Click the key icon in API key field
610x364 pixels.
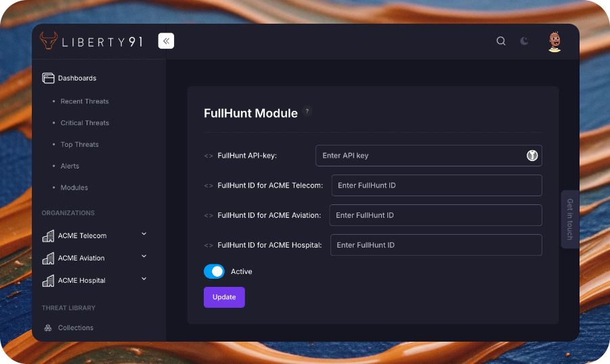(x=532, y=156)
